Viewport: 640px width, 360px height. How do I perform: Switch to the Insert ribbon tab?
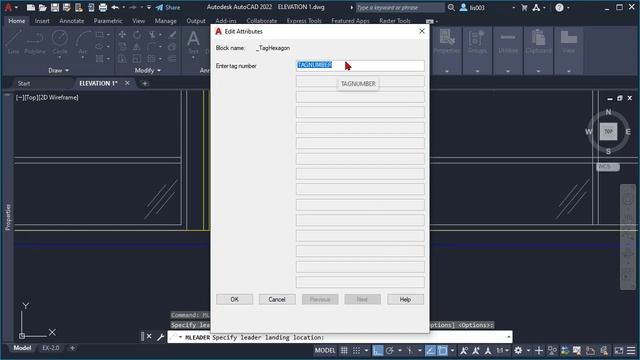(x=42, y=20)
